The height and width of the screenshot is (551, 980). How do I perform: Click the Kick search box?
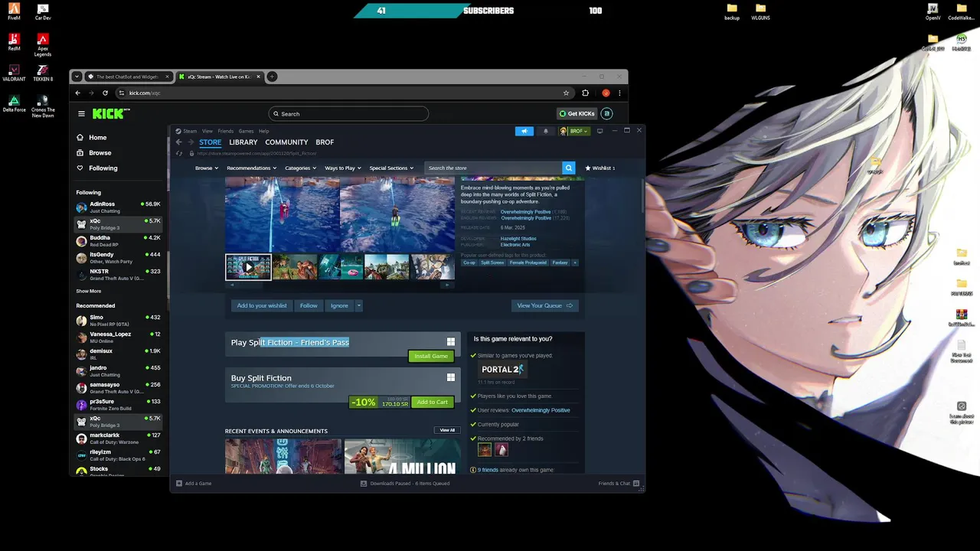tap(348, 114)
